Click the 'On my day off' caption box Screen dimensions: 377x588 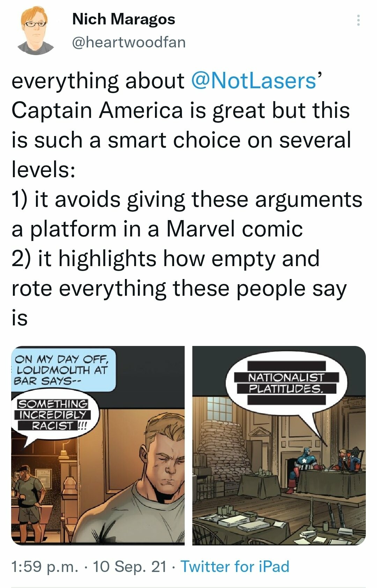coord(63,370)
